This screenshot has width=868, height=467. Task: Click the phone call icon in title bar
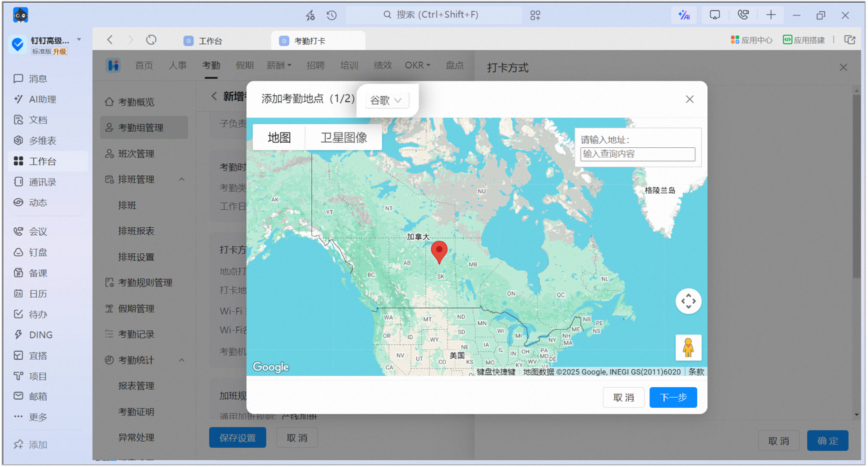(x=743, y=15)
